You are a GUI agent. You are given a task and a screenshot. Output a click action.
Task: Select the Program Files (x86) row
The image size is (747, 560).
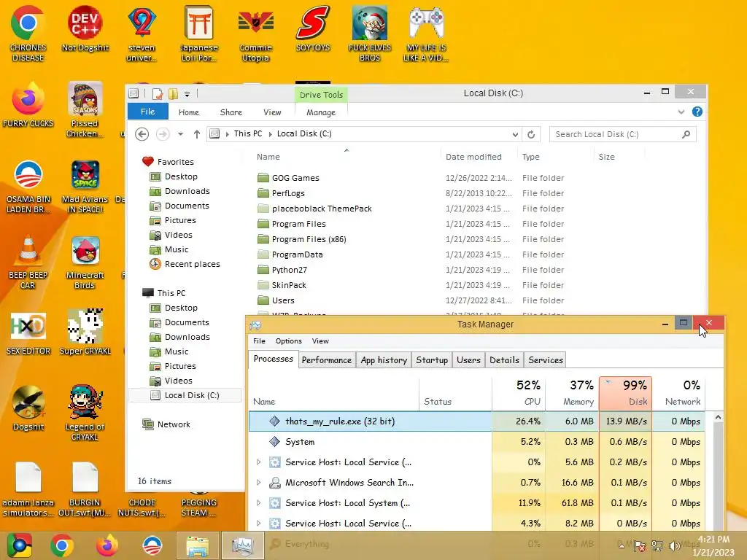[x=411, y=239]
